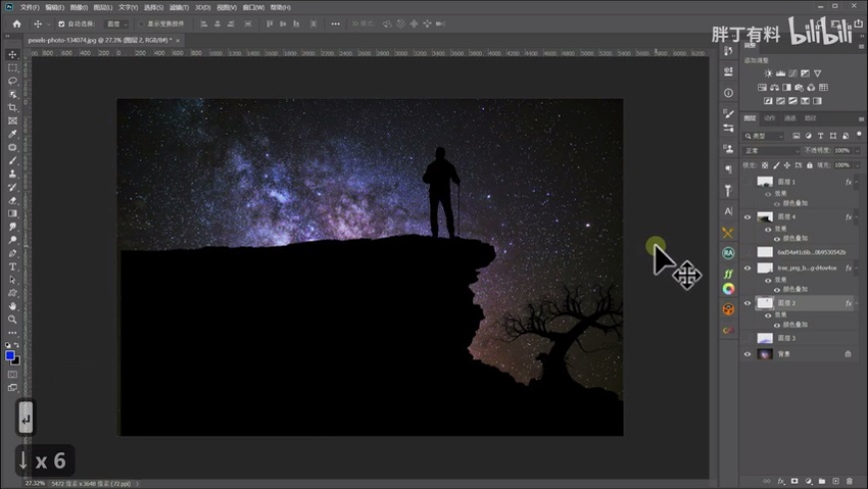This screenshot has width=868, height=489.
Task: Select the Eyedropper tool
Action: tap(12, 134)
